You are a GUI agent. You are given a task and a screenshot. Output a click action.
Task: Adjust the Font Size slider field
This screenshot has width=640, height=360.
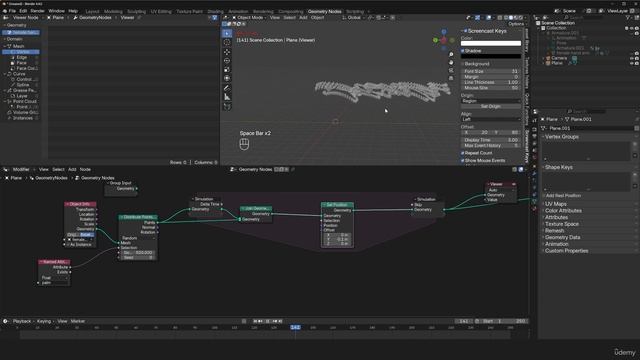pos(491,71)
